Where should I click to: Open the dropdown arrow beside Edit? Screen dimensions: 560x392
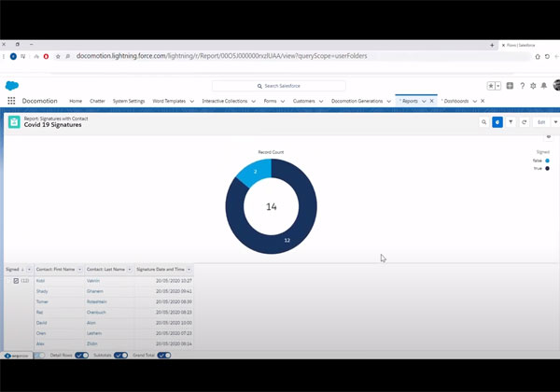(x=555, y=122)
